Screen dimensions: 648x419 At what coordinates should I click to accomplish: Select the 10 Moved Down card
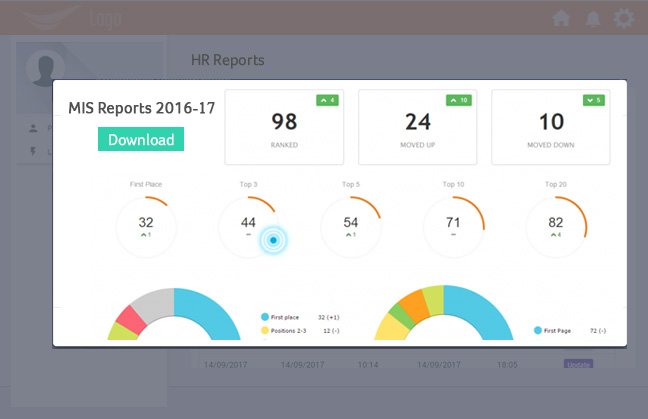tap(551, 127)
